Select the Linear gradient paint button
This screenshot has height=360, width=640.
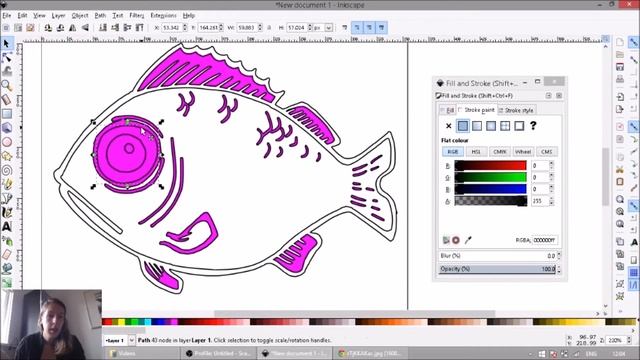pos(477,126)
